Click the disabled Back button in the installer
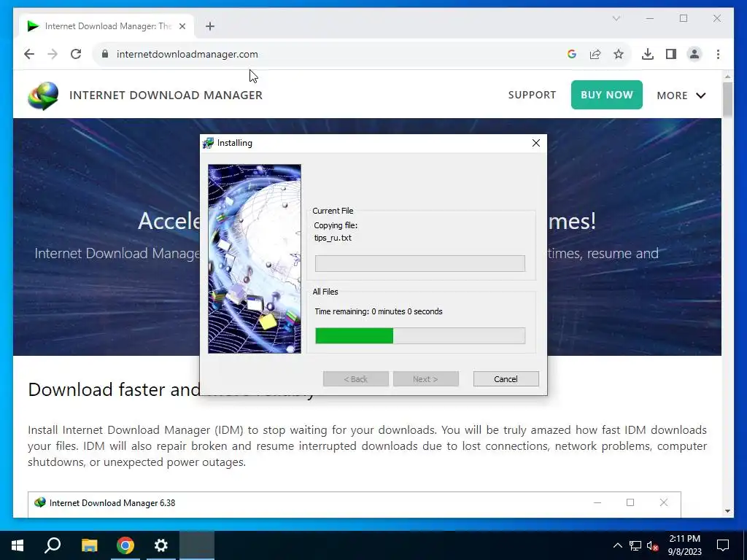This screenshot has width=747, height=560. pos(356,379)
